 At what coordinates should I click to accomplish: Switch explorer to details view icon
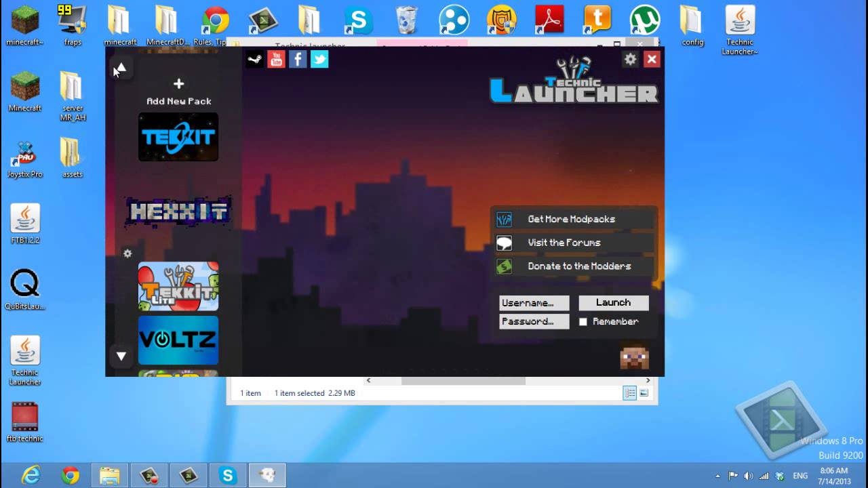point(630,393)
